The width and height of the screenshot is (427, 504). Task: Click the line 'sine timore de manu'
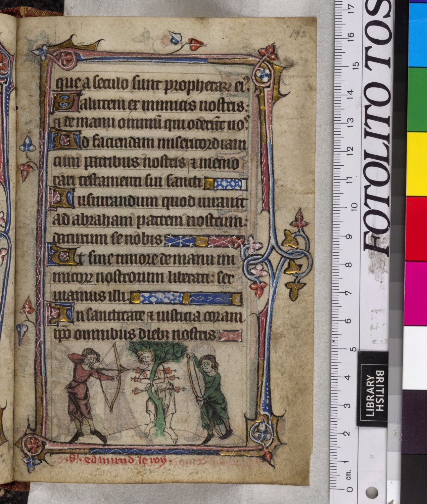click(151, 259)
